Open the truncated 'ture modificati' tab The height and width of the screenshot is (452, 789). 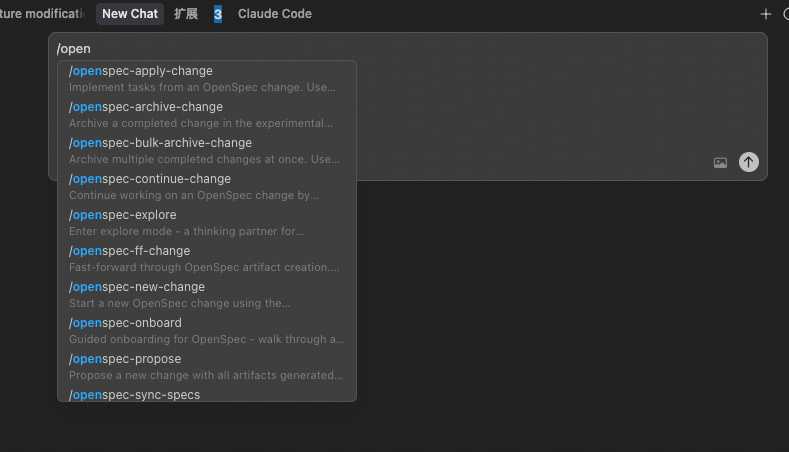(x=43, y=14)
